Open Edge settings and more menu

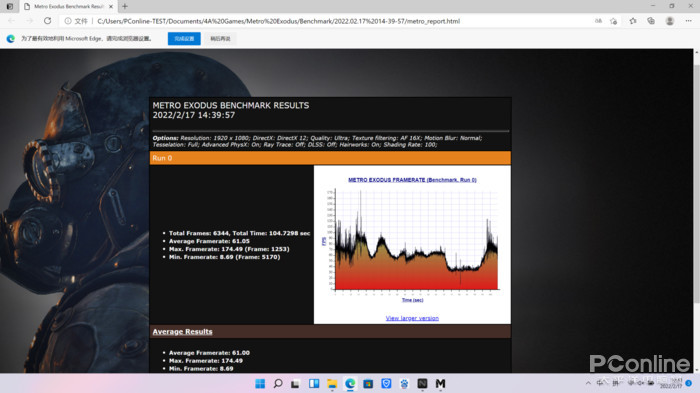688,21
